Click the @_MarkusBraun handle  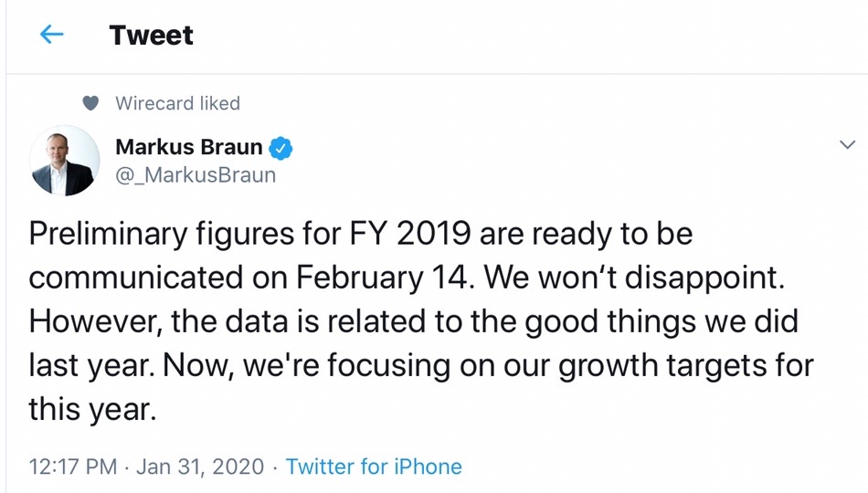coord(195,174)
